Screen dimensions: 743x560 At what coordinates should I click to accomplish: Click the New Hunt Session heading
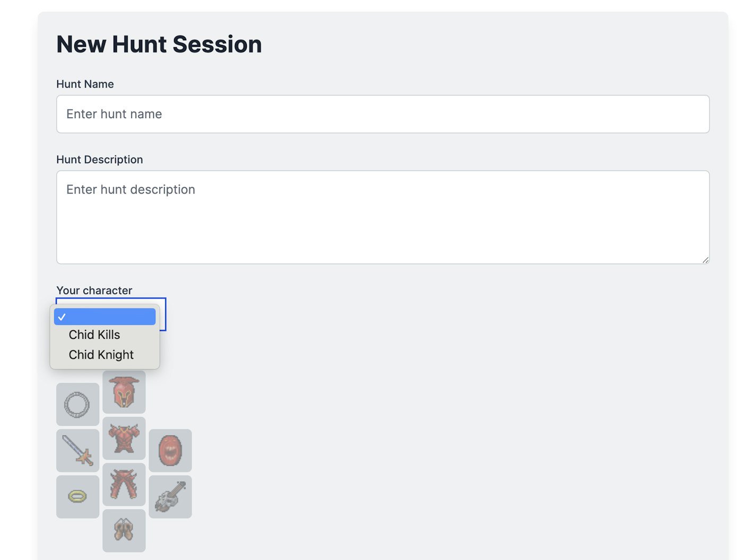159,44
